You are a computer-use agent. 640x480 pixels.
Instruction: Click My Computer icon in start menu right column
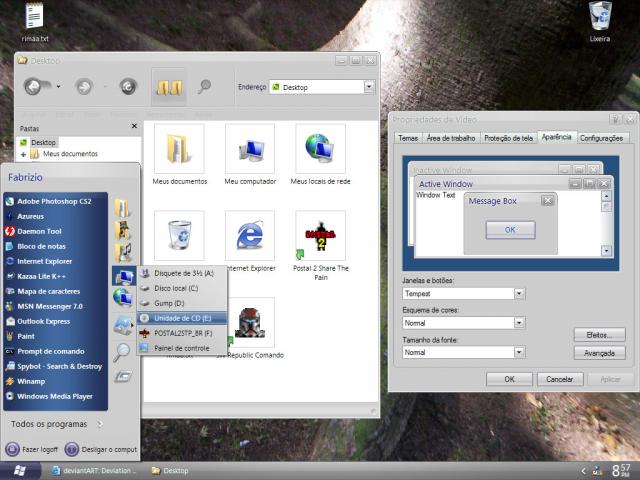pyautogui.click(x=124, y=276)
